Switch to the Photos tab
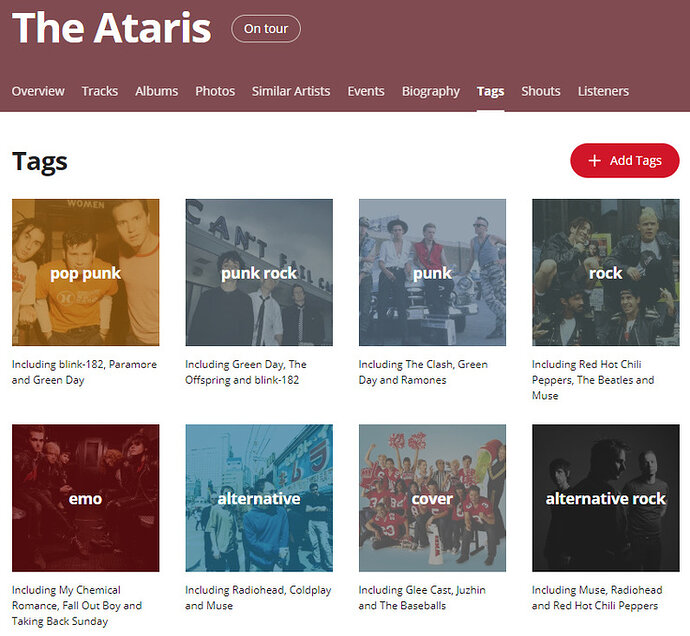This screenshot has height=636, width=690. (x=215, y=91)
